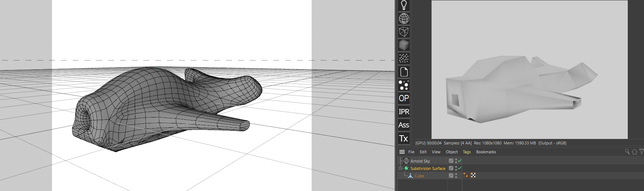The image size is (644, 191).
Task: Select the Cube object name
Action: 419,176
